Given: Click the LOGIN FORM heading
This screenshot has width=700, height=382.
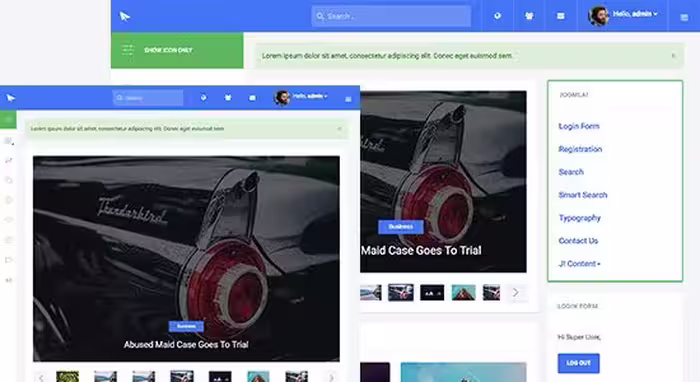Looking at the screenshot, I should 577,306.
